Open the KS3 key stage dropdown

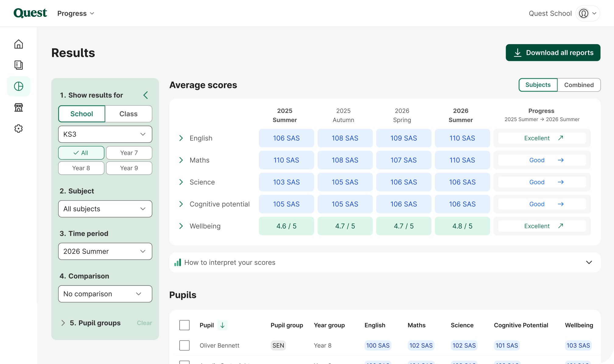105,134
